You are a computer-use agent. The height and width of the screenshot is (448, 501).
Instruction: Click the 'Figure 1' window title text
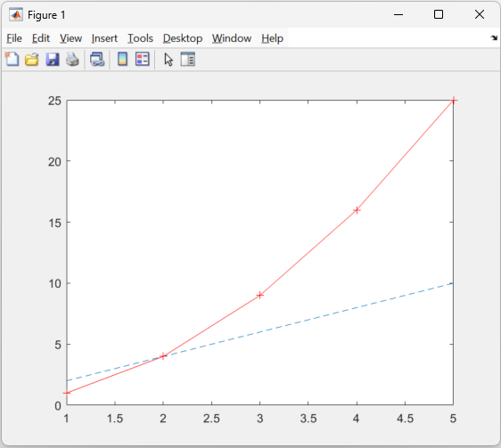[x=46, y=15]
